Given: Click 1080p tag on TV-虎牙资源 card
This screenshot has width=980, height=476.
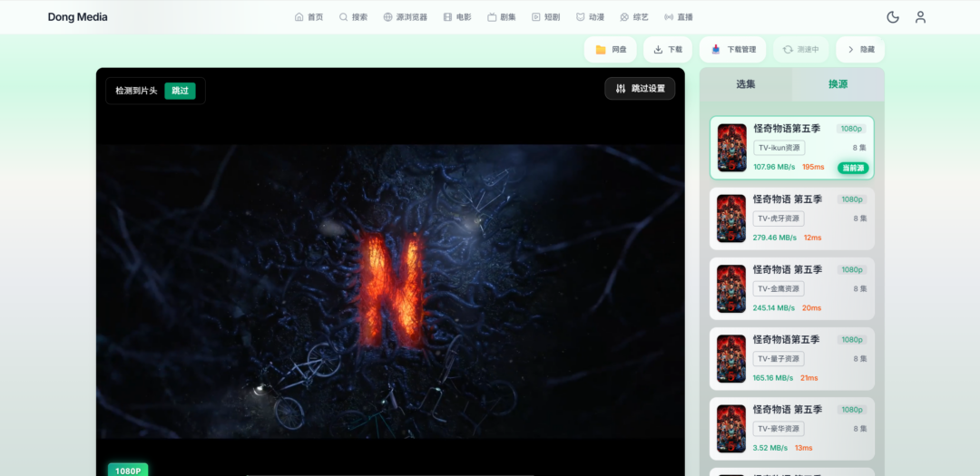Looking at the screenshot, I should 852,199.
